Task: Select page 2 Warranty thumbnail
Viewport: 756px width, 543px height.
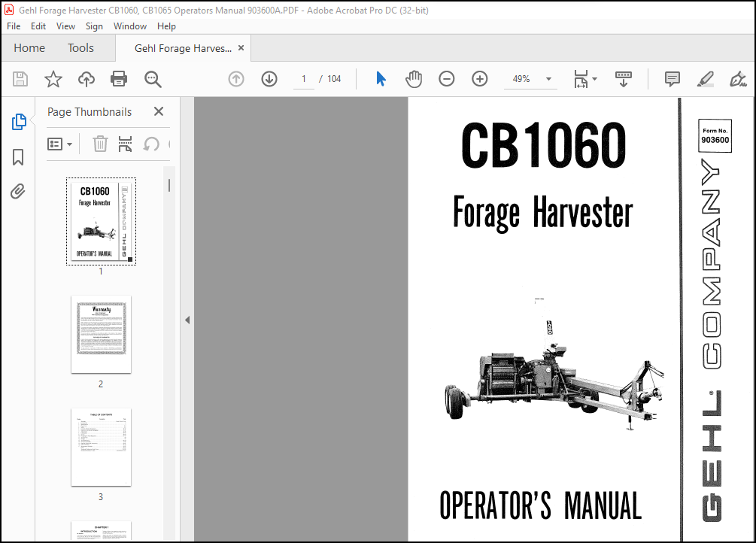Action: [102, 334]
